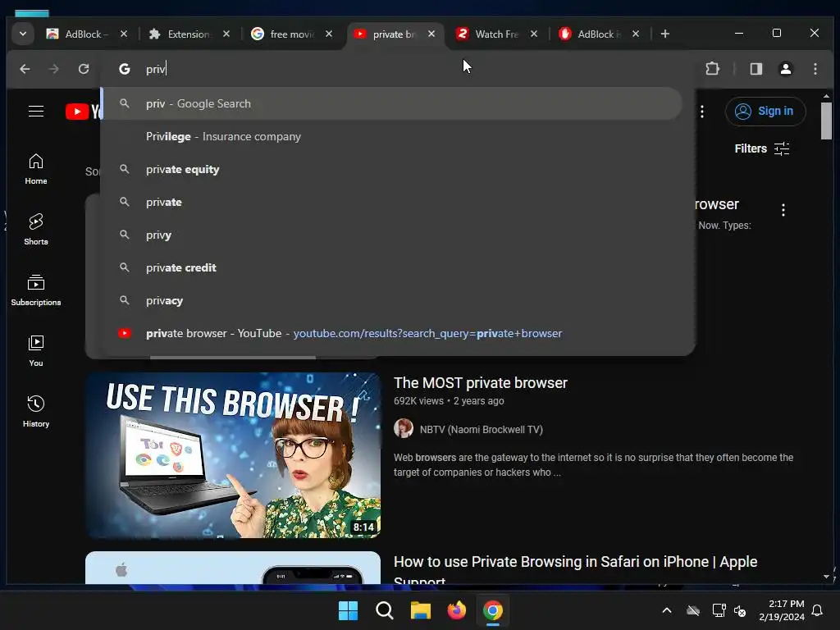Viewport: 840px width, 630px height.
Task: Click the Google icon in address bar
Action: point(125,69)
